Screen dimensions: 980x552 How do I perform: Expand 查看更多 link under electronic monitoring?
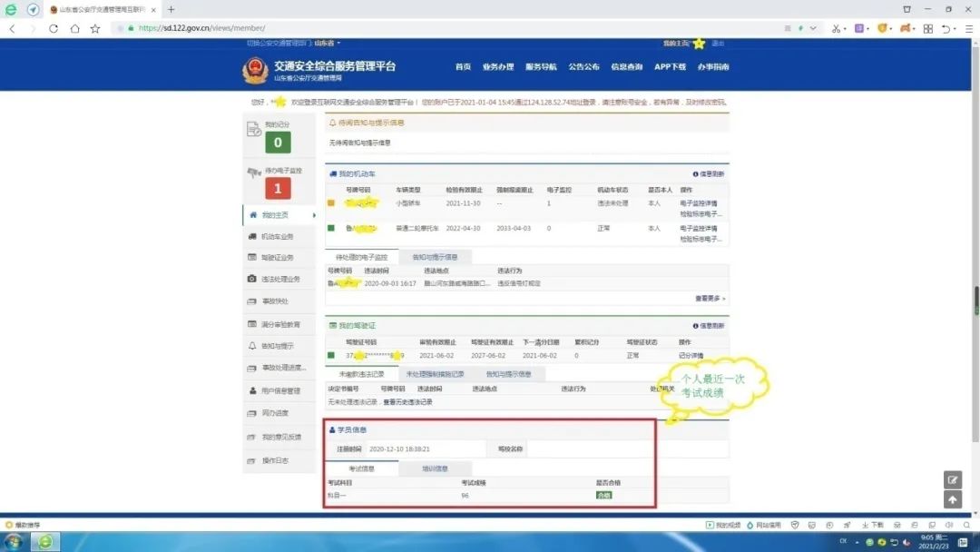[x=710, y=298]
